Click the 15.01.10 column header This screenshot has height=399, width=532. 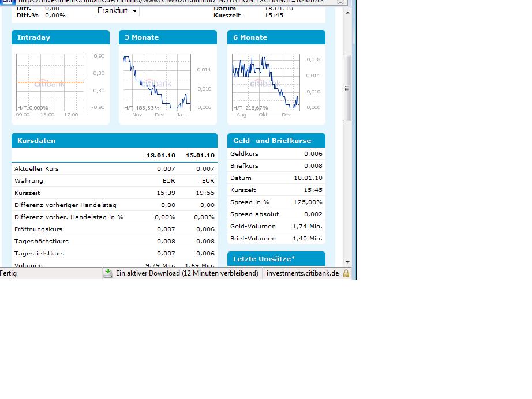coord(200,155)
